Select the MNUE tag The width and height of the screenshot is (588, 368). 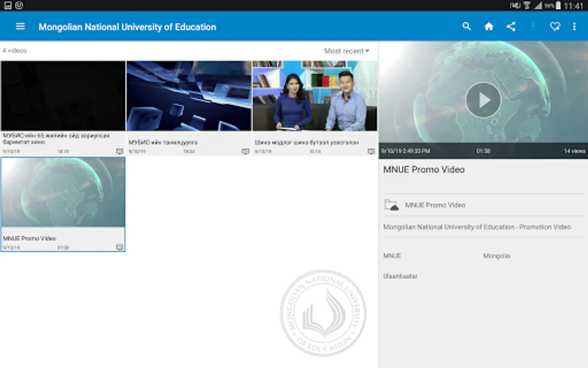coord(392,256)
